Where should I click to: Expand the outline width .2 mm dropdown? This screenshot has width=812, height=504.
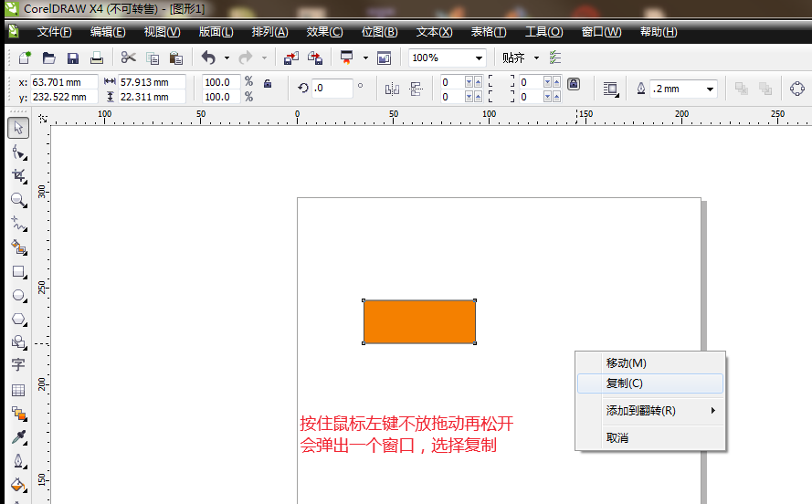[x=710, y=89]
